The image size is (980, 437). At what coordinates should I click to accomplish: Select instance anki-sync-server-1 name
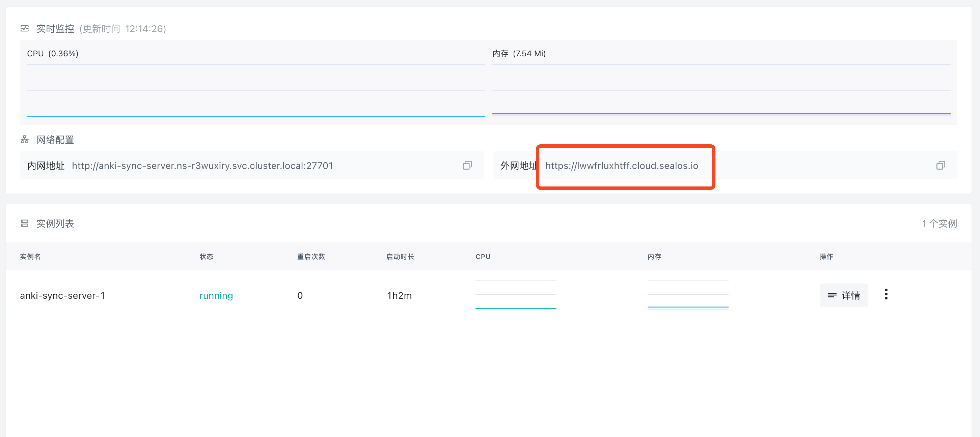click(62, 296)
